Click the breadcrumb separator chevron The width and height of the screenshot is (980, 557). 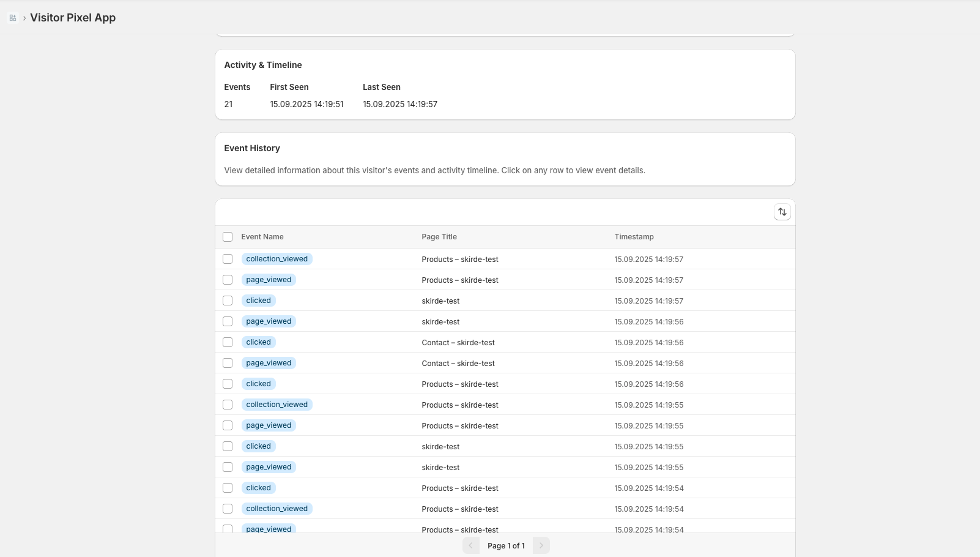click(24, 18)
